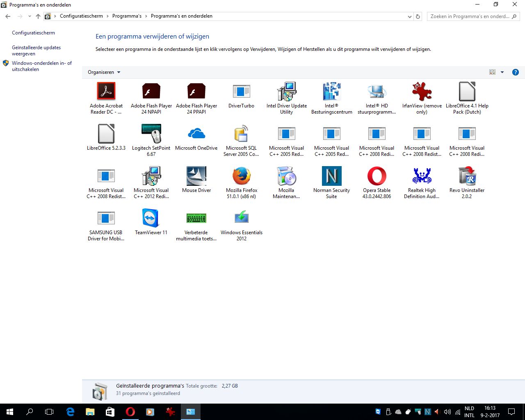525x420 pixels.
Task: Launch Microsoft Edge from taskbar
Action: (70, 412)
